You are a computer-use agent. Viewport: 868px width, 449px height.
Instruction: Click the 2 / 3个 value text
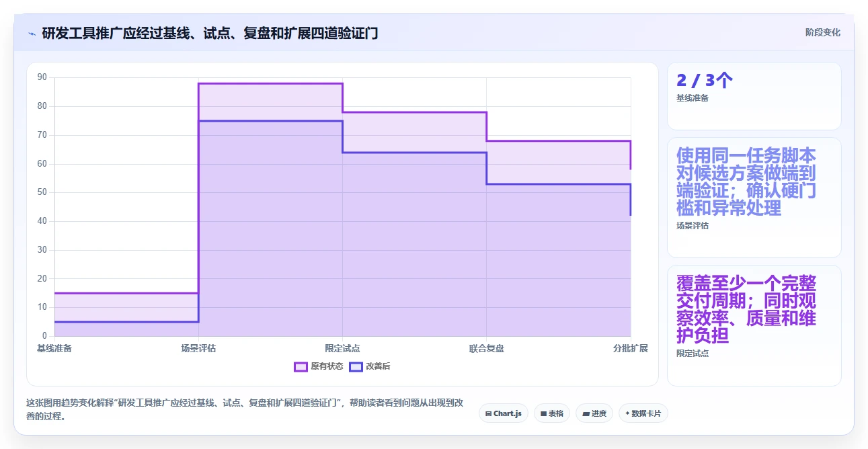tap(705, 81)
